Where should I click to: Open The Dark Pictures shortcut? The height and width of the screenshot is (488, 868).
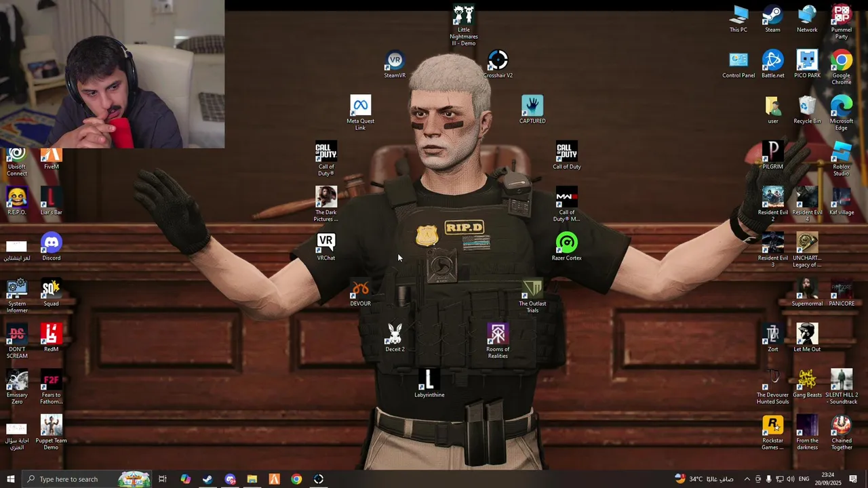326,204
